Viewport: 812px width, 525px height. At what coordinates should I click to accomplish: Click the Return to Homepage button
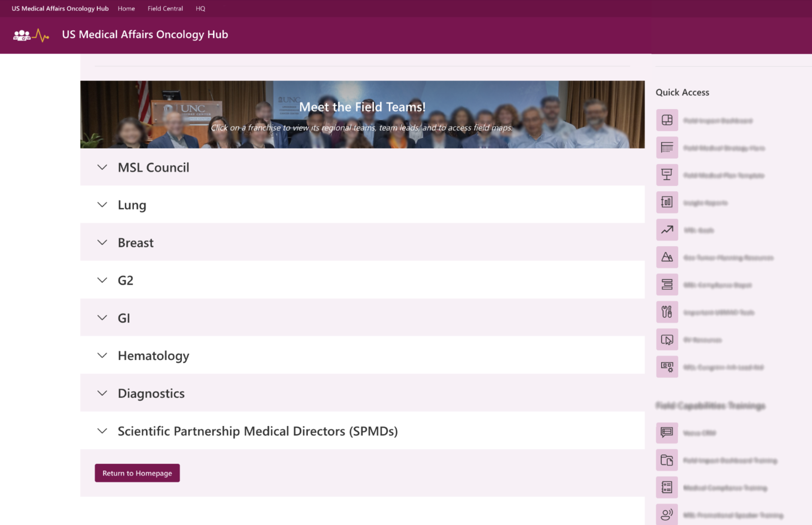[137, 473]
